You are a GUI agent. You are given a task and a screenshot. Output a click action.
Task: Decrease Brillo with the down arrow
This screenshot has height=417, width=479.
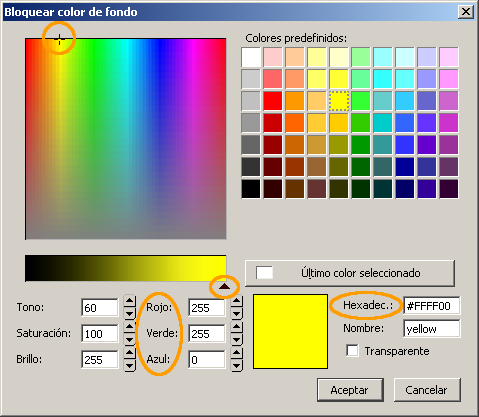pyautogui.click(x=130, y=365)
